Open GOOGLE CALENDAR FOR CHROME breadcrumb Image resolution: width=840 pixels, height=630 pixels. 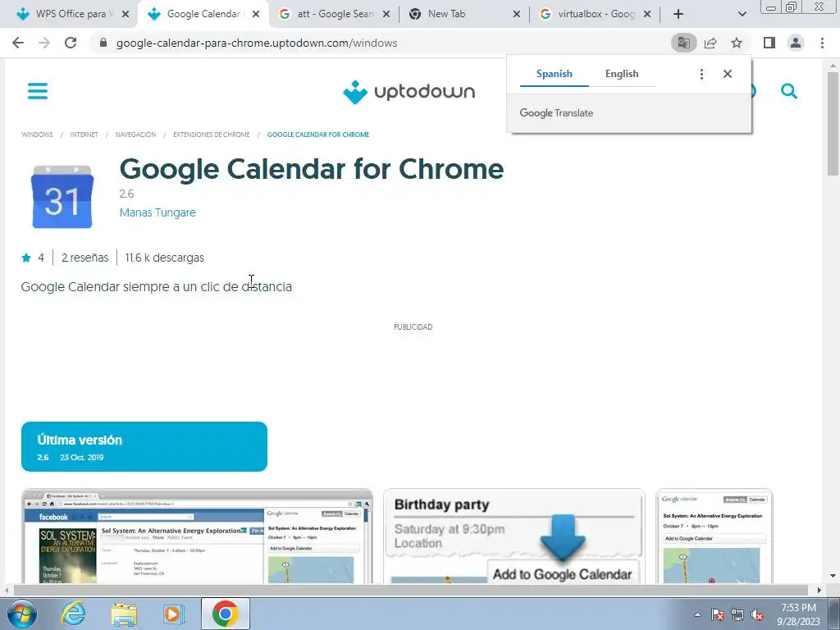(x=318, y=135)
